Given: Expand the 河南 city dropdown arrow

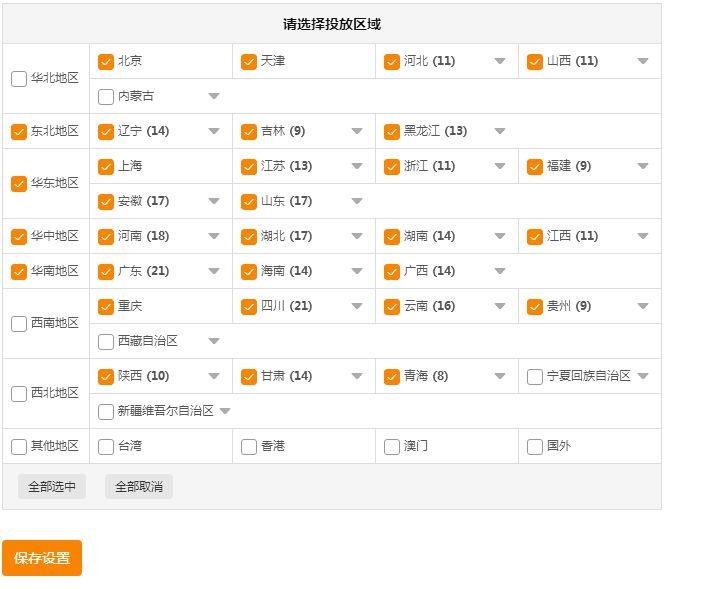Looking at the screenshot, I should click(214, 236).
